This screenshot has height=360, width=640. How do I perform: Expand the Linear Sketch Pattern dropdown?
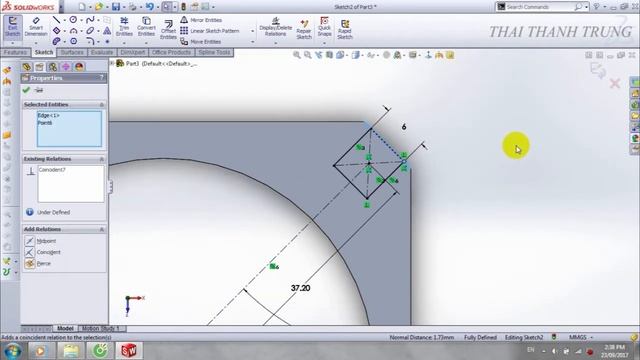pyautogui.click(x=253, y=31)
